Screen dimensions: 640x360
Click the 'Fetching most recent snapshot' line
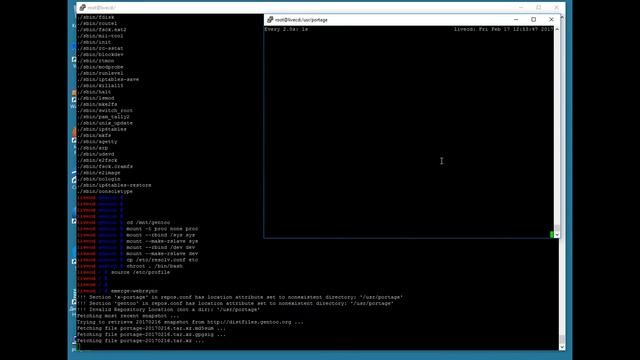pyautogui.click(x=128, y=316)
